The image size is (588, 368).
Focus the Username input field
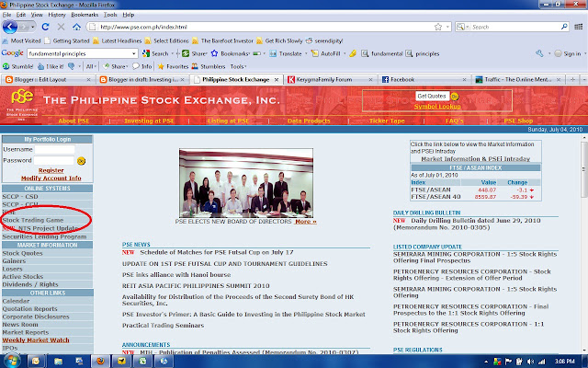coord(54,149)
